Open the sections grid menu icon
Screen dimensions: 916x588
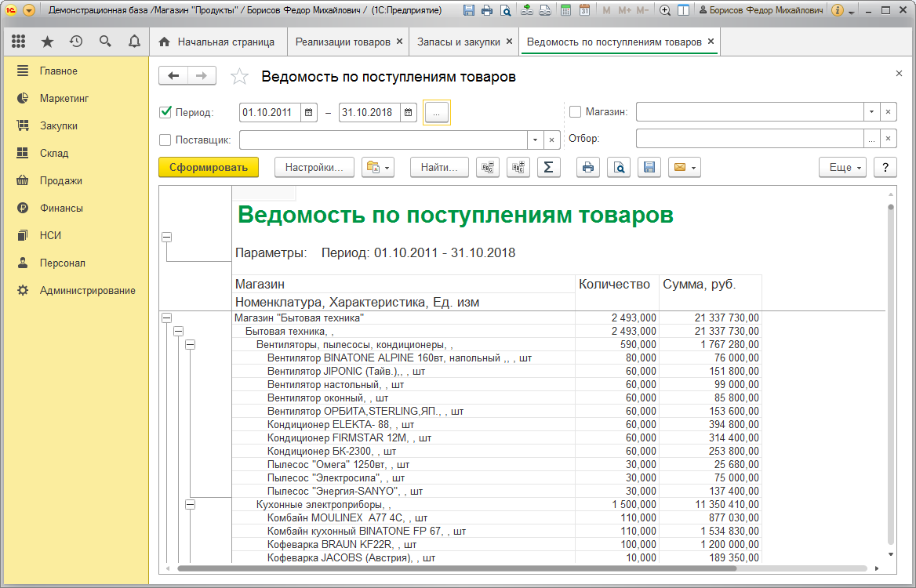(18, 42)
